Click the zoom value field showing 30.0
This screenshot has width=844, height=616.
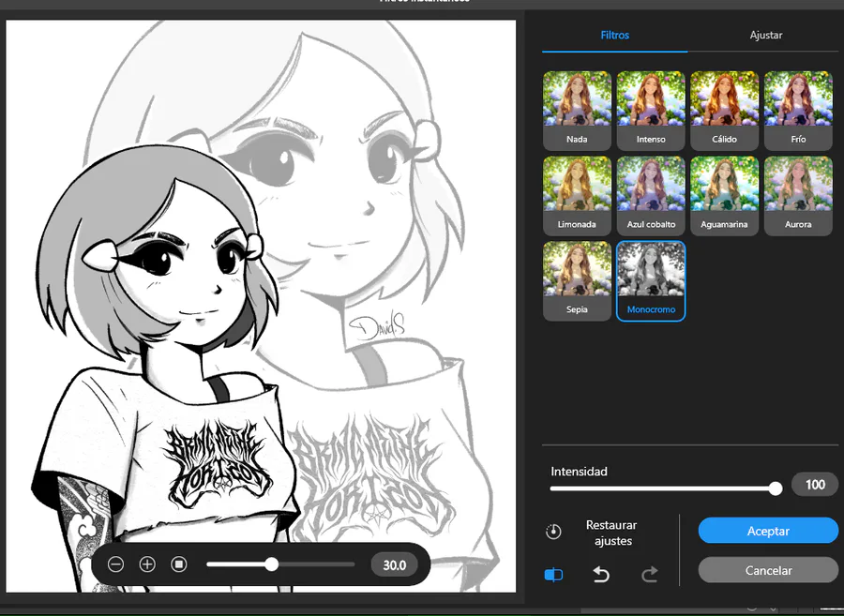[x=395, y=564]
